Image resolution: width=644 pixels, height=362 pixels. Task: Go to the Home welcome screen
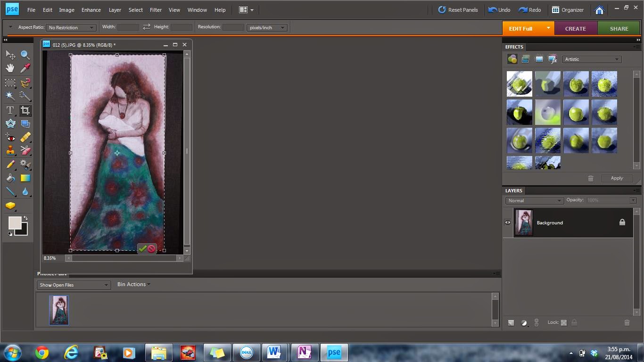point(600,9)
